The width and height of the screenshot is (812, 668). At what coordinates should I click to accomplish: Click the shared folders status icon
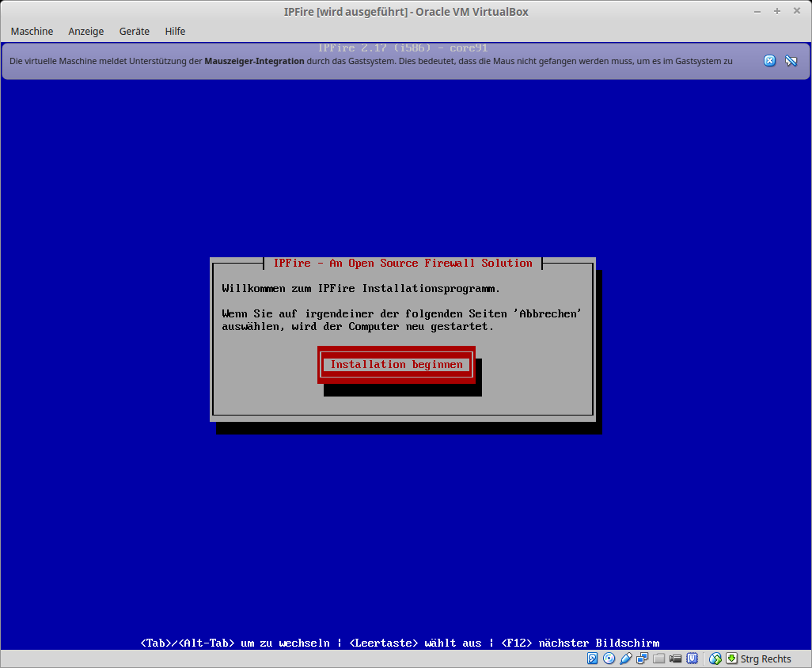point(658,659)
